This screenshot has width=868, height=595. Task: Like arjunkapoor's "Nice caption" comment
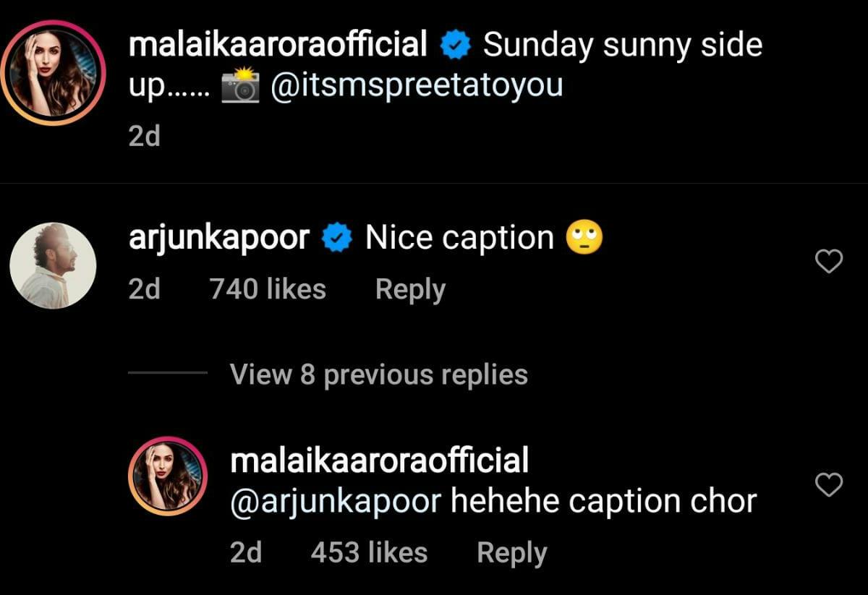828,262
